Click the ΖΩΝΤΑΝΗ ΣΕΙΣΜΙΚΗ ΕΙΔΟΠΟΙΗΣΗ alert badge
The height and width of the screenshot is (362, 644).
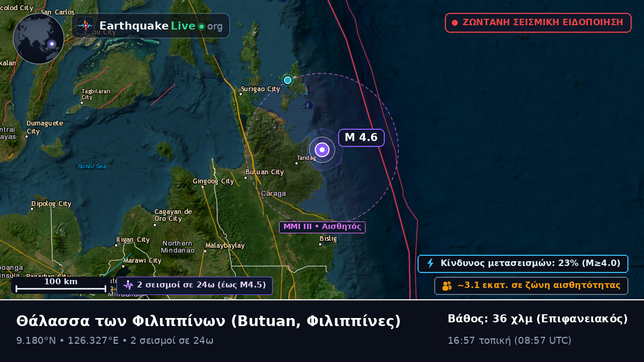pyautogui.click(x=538, y=23)
